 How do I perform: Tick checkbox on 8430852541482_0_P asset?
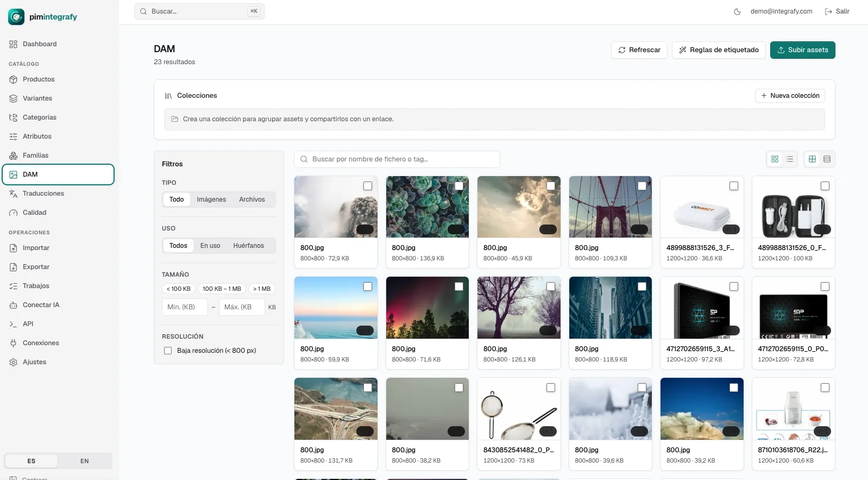[x=551, y=388]
